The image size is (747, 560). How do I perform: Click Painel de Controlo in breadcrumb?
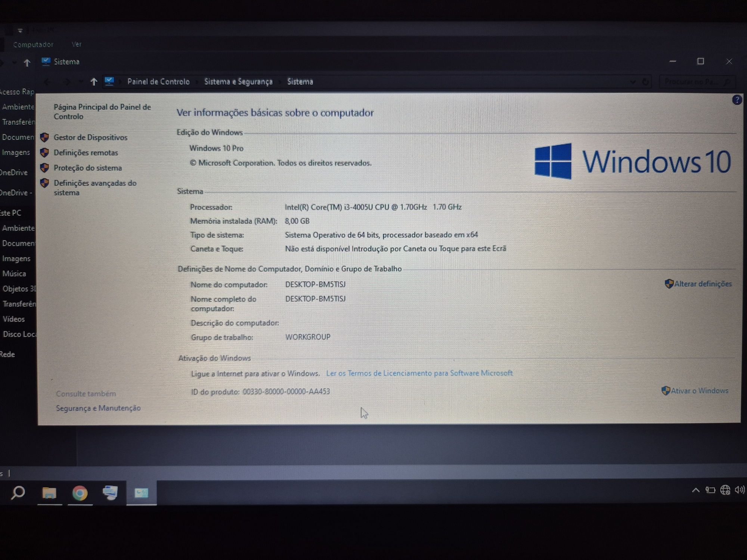(x=158, y=82)
